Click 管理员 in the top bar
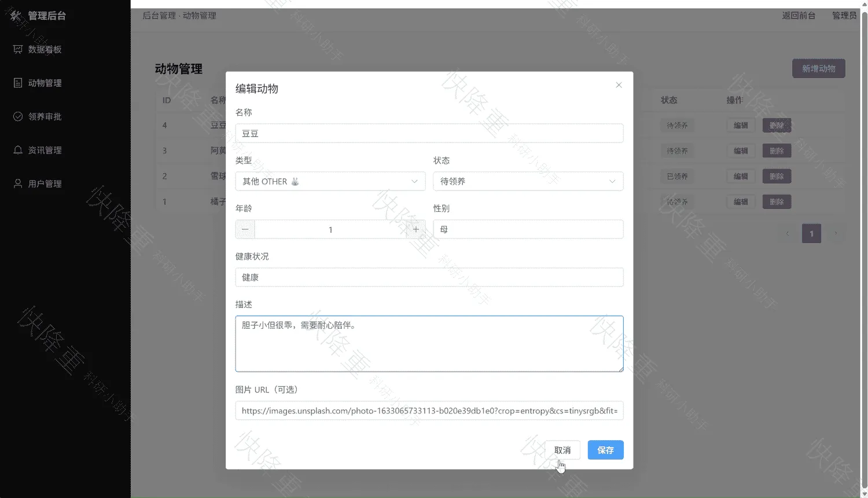This screenshot has height=498, width=868. point(844,16)
